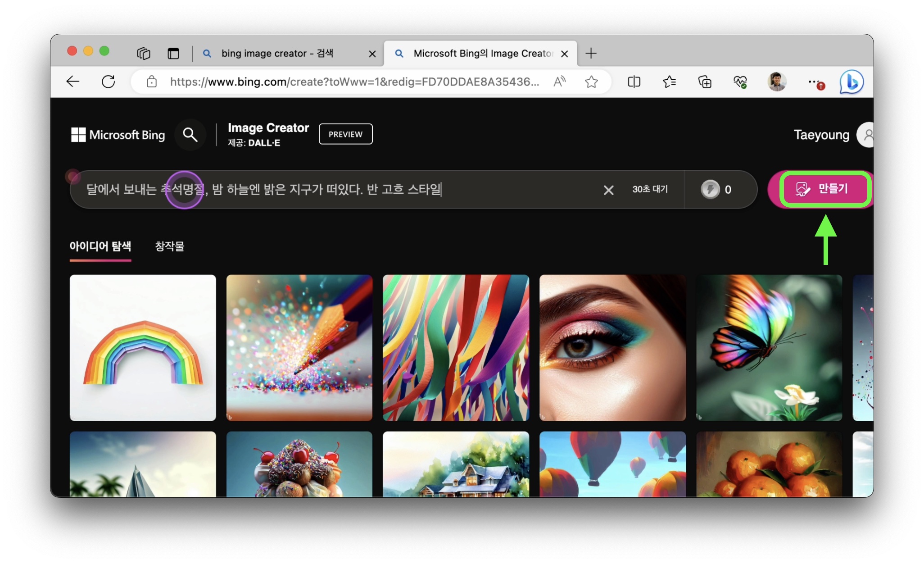Image resolution: width=924 pixels, height=564 pixels.
Task: Close the 'bing image creator' tab
Action: (x=372, y=54)
